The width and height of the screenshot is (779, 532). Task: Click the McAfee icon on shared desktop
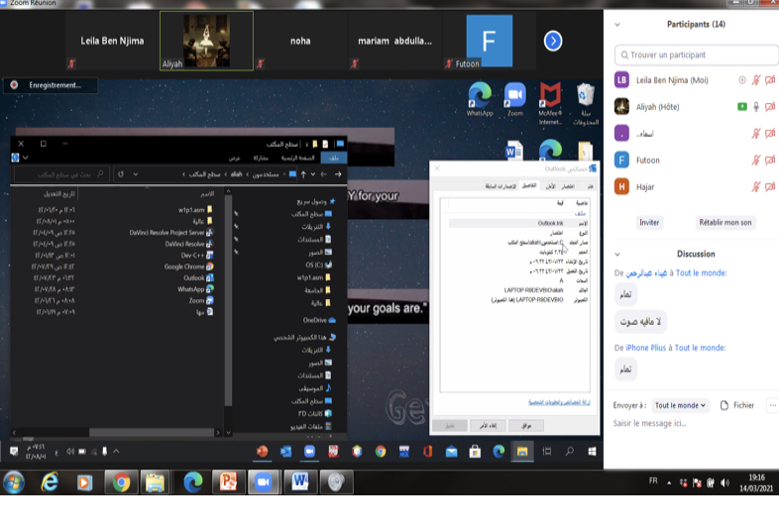pyautogui.click(x=550, y=96)
